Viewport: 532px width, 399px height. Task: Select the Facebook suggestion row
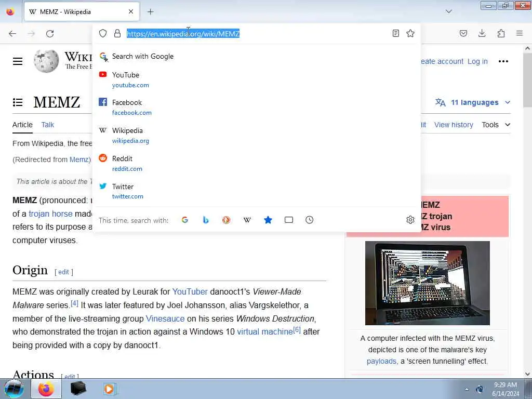coord(257,107)
